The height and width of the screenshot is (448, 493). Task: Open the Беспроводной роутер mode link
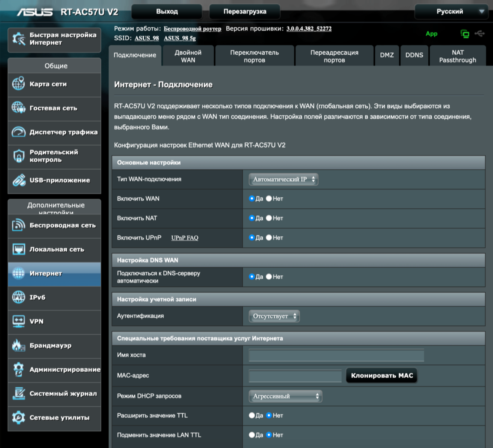point(192,29)
